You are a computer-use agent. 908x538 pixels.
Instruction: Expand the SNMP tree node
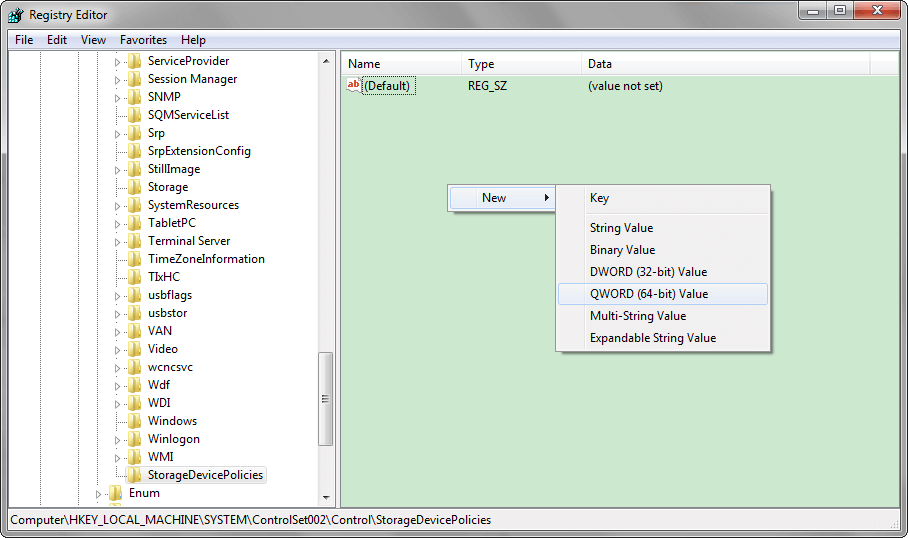(117, 97)
